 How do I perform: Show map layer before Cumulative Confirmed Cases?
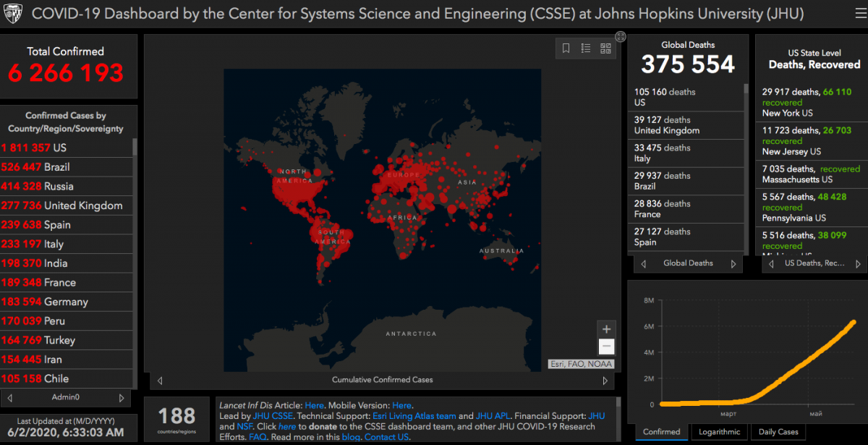point(160,380)
